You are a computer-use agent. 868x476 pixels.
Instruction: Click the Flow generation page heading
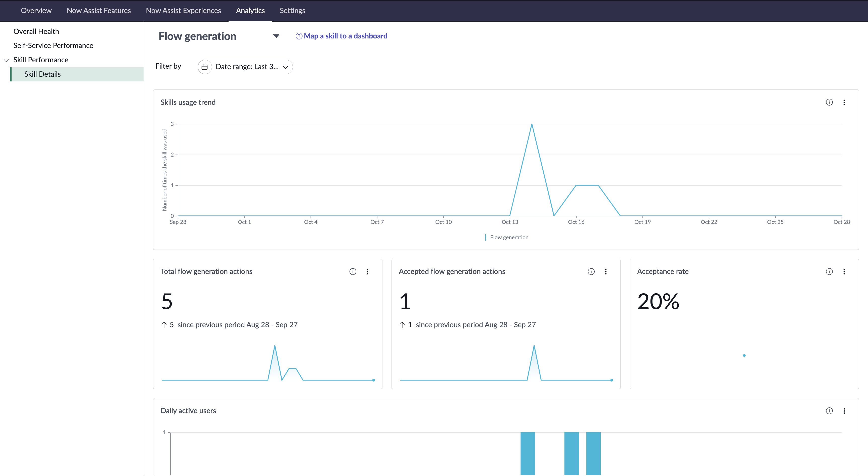pyautogui.click(x=197, y=36)
